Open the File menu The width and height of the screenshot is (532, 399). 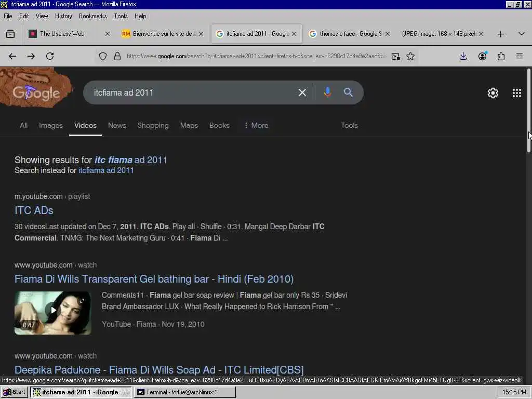[x=8, y=16]
